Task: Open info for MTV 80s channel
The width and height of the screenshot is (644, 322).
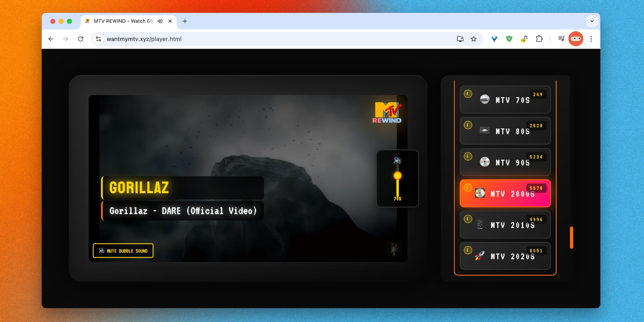Action: tap(468, 125)
